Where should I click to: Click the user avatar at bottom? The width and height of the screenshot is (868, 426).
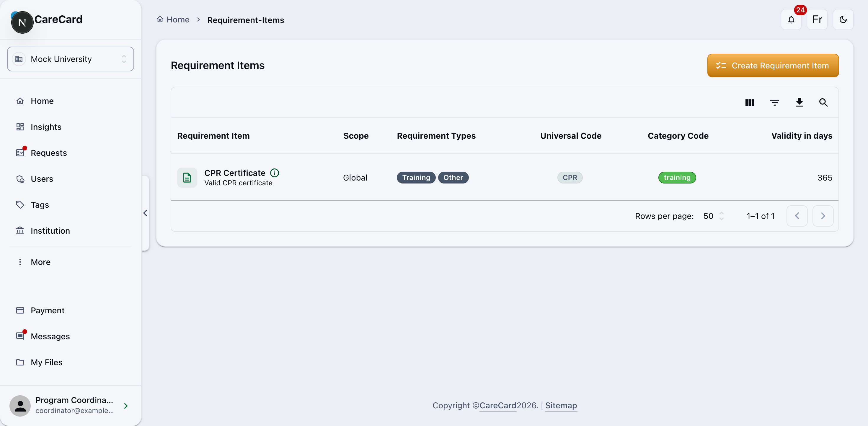coord(20,406)
